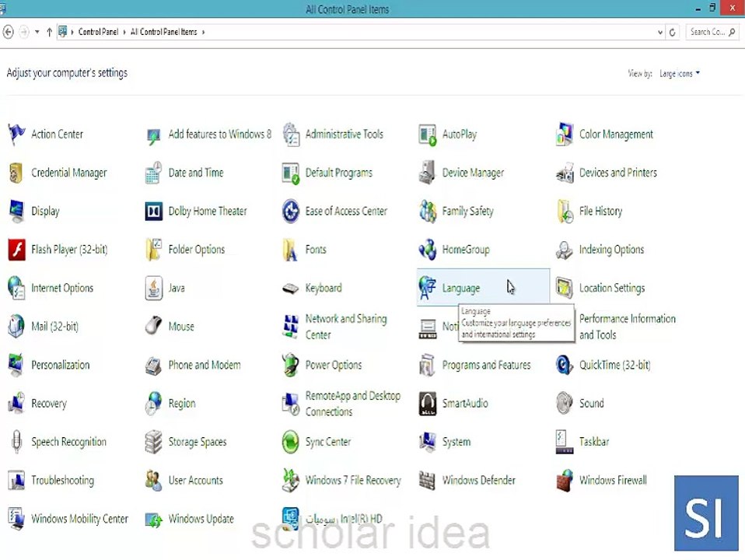Click the Devices and Printers icon
Viewport: 745px width, 560px height.
[x=565, y=173]
